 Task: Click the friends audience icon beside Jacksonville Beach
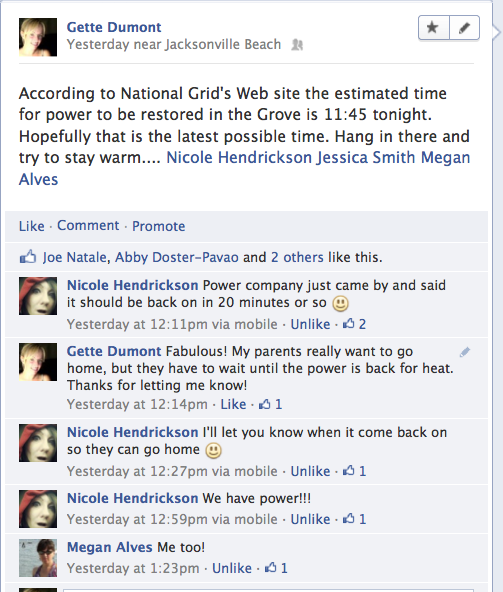297,45
